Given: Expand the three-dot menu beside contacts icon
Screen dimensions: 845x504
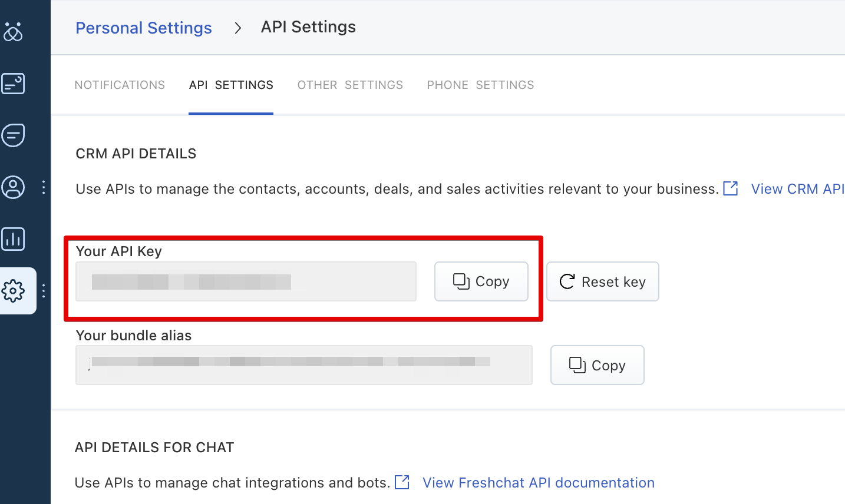Looking at the screenshot, I should (44, 187).
